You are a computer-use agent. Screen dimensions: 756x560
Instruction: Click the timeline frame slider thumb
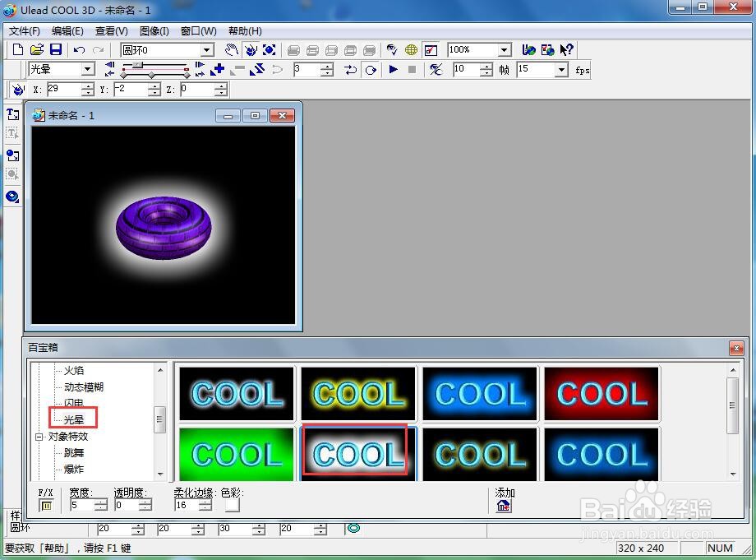point(137,65)
